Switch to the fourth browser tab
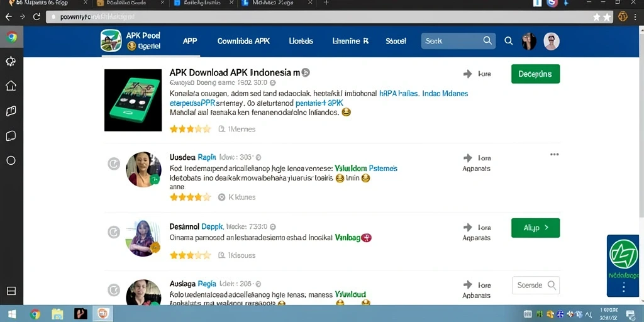The width and height of the screenshot is (644, 322). coord(277,3)
